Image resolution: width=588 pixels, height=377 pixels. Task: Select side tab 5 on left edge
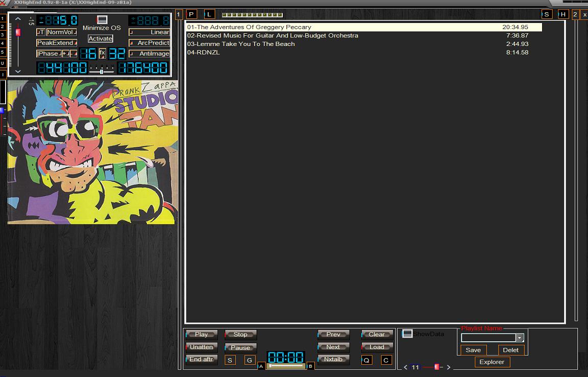(x=3, y=52)
